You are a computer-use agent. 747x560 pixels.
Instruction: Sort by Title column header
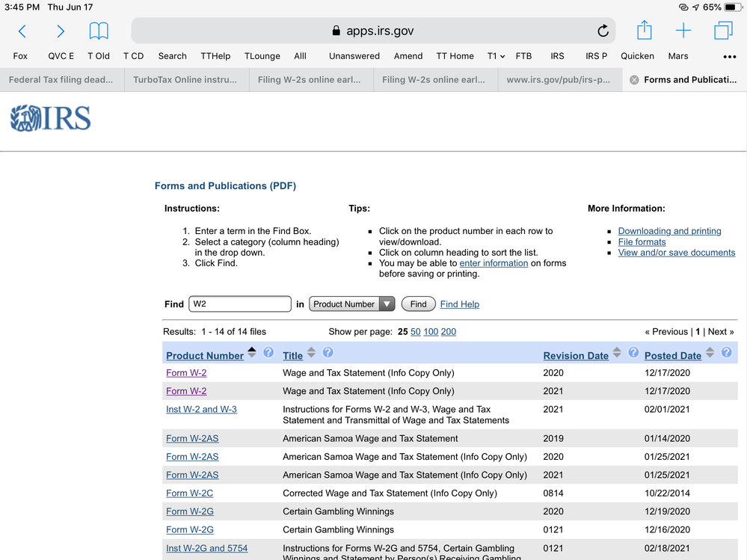coord(292,356)
